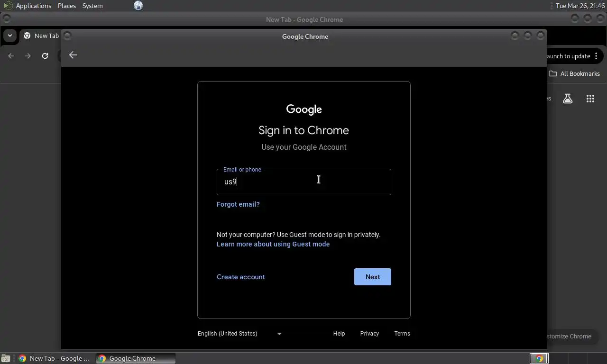Close the Google Chrome sign-in dialog window
Viewport: 607px width, 364px height.
(541, 36)
